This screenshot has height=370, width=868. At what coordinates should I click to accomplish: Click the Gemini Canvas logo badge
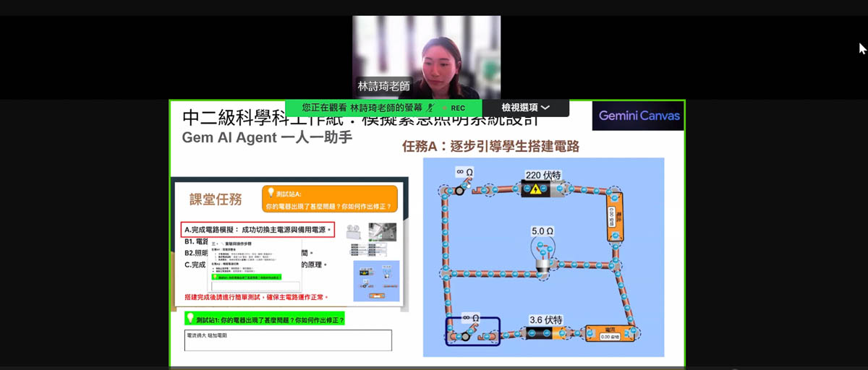click(x=639, y=116)
